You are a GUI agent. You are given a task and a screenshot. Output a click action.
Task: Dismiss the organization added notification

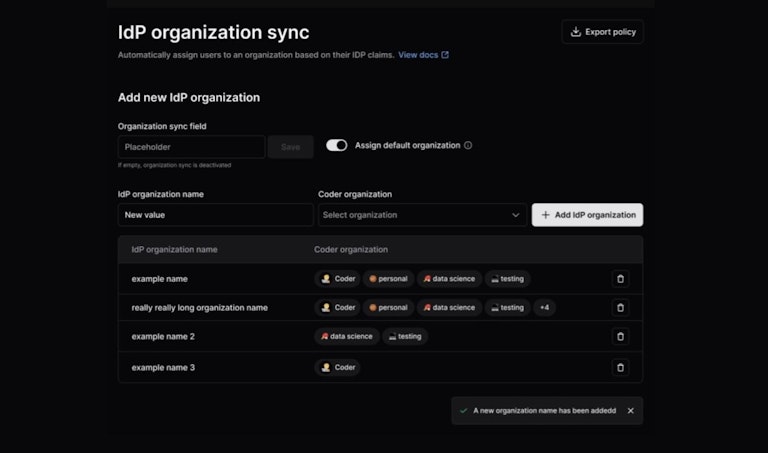(630, 411)
